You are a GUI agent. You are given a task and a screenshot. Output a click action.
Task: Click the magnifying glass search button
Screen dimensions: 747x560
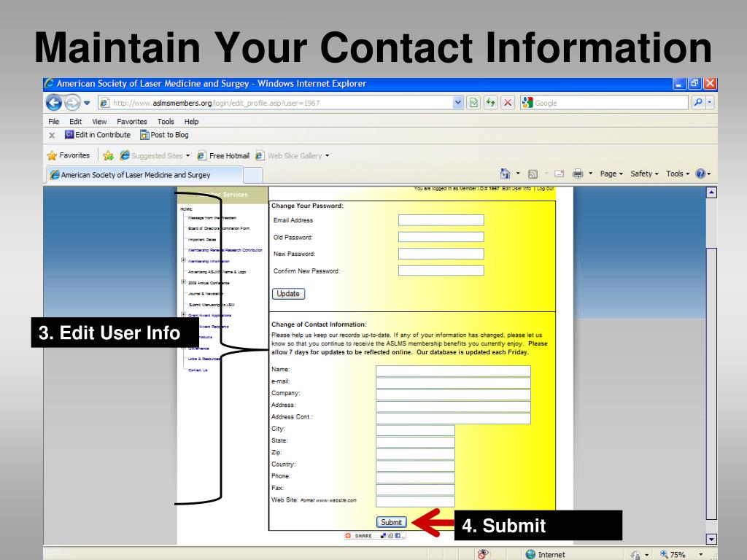[x=698, y=102]
